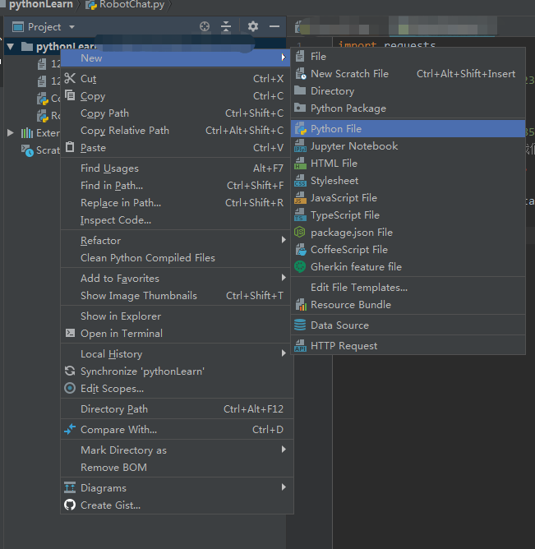
Task: Click the Collapse All icon in Project panel
Action: pos(226,27)
